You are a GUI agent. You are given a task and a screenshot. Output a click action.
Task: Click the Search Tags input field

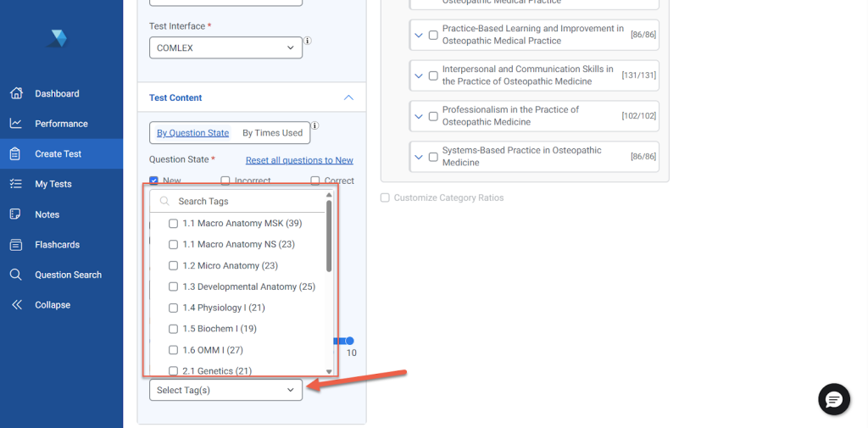coord(246,202)
